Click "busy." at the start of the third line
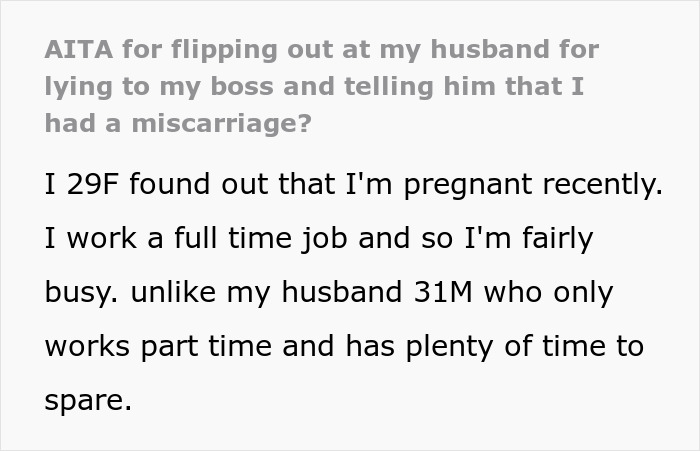This screenshot has height=451, width=700. pyautogui.click(x=82, y=293)
